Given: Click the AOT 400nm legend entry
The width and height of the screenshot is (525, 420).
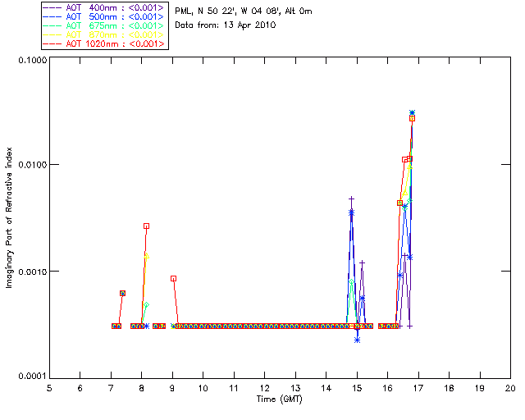Looking at the screenshot, I should [104, 7].
